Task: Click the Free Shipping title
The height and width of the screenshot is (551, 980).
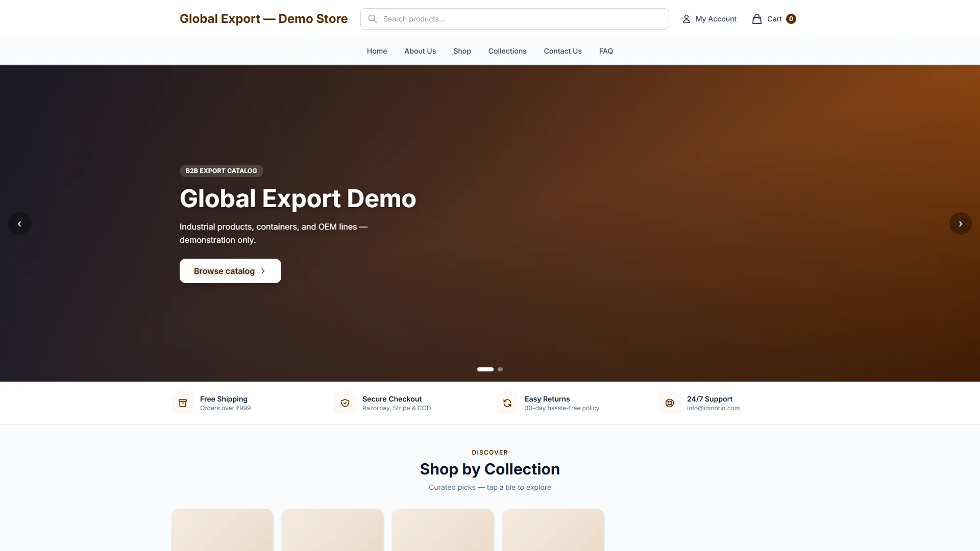Action: point(224,399)
